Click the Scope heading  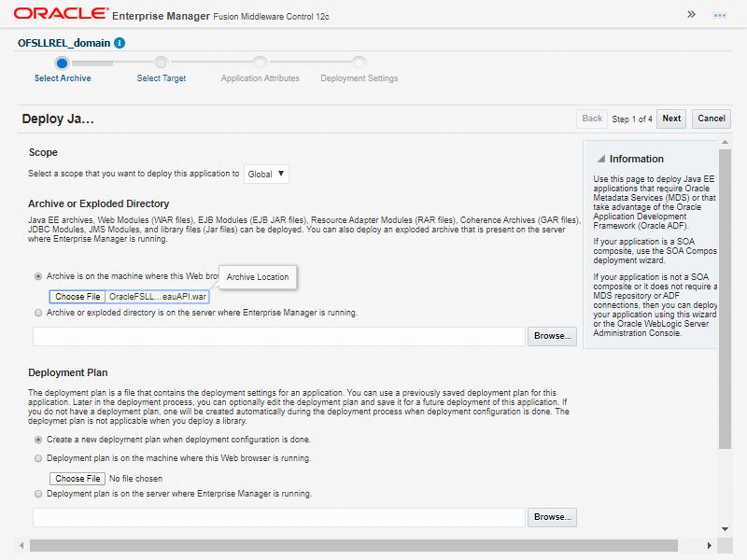[x=43, y=152]
